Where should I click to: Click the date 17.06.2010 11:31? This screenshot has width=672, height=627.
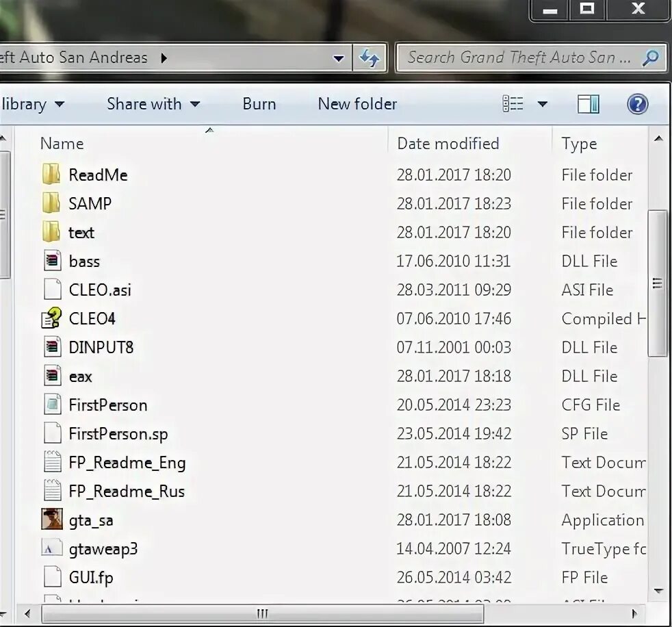pos(454,261)
